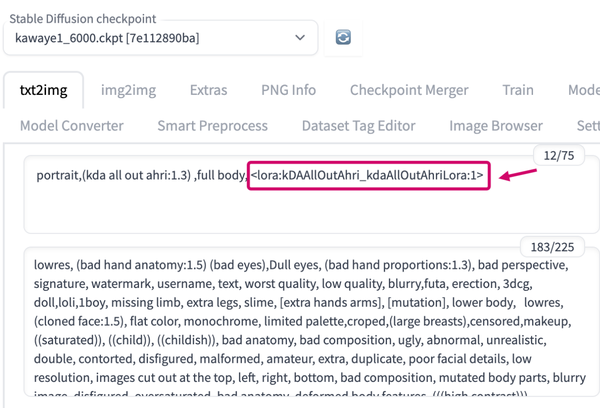
Task: Go to the Image Browser tab
Action: click(x=496, y=126)
